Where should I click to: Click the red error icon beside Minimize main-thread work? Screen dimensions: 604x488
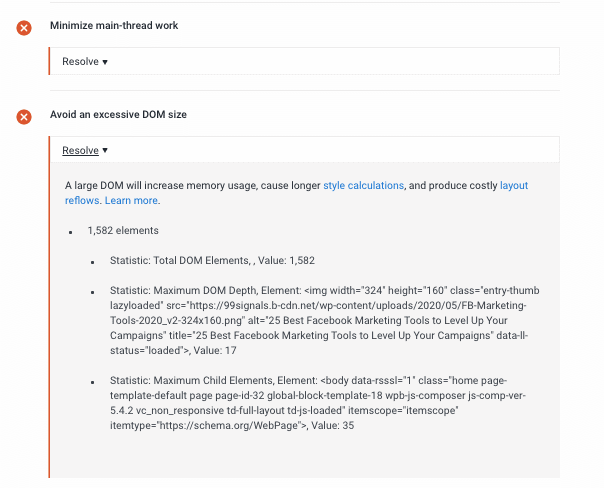click(x=24, y=27)
